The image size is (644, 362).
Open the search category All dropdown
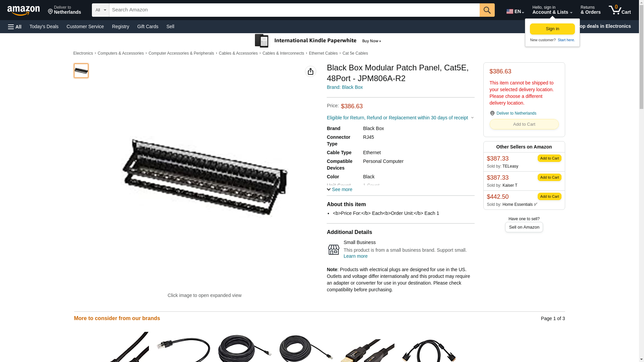tap(101, 10)
